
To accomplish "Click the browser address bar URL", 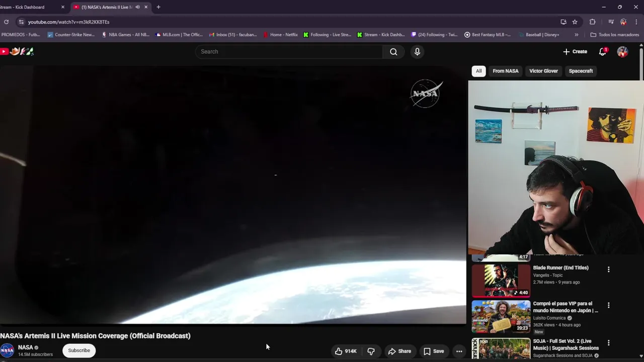I will coord(68,22).
